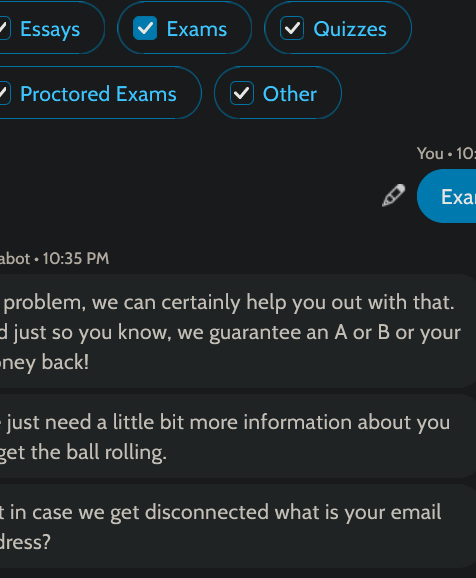Toggle the Quizzes checkbox
The image size is (476, 578).
[x=292, y=28]
